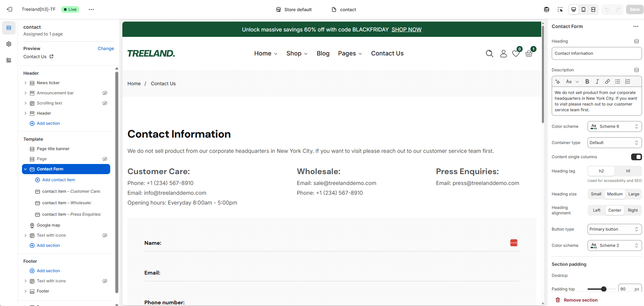
Task: Open the Scheme 2 color scheme dropdown
Action: click(x=615, y=245)
